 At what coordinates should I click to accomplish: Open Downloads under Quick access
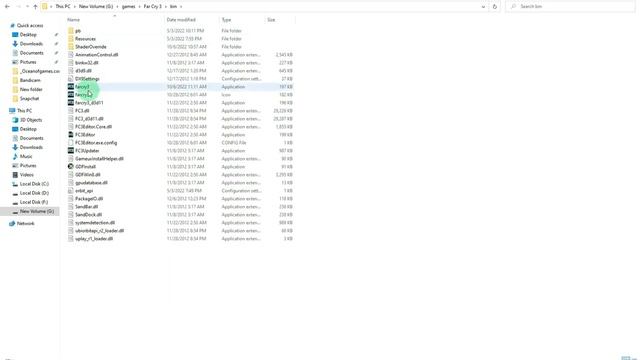(x=31, y=44)
